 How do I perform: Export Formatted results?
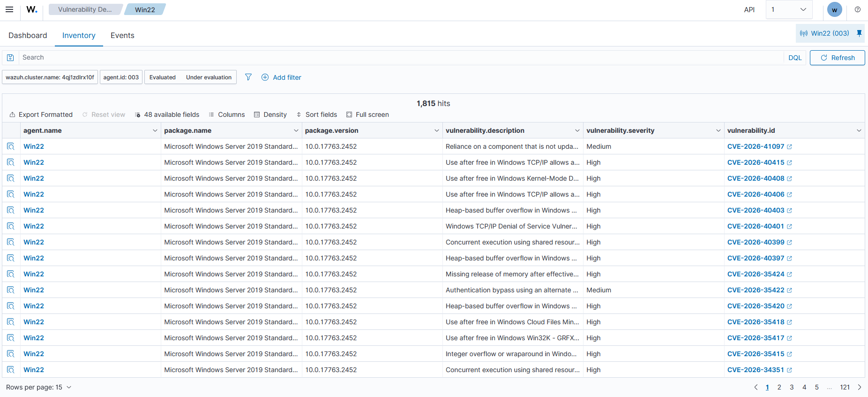click(x=41, y=115)
